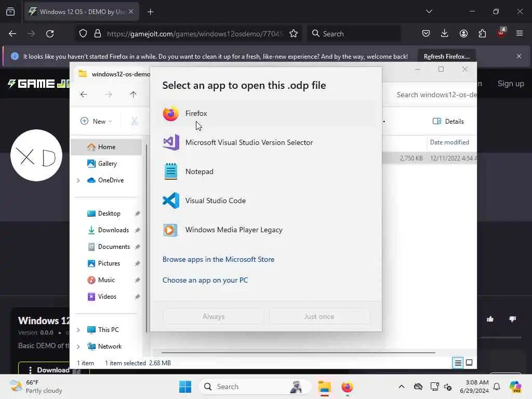Open the uBlock Origin extension icon

(x=501, y=33)
